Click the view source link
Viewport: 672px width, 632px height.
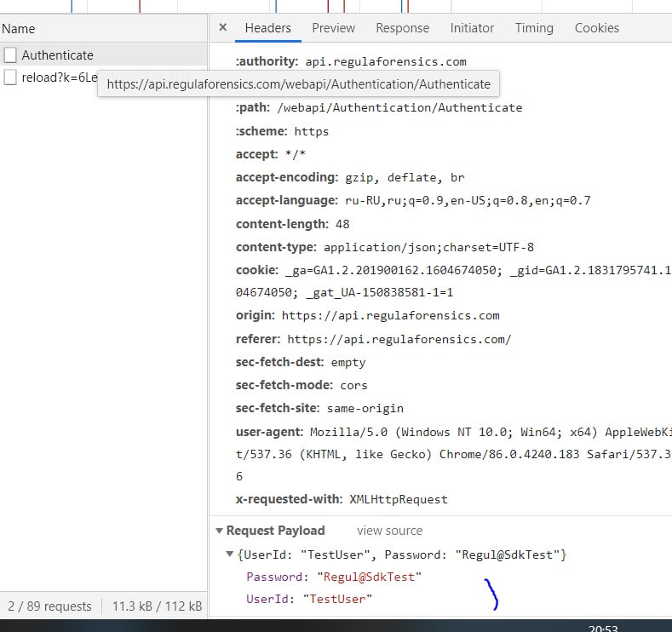(389, 531)
